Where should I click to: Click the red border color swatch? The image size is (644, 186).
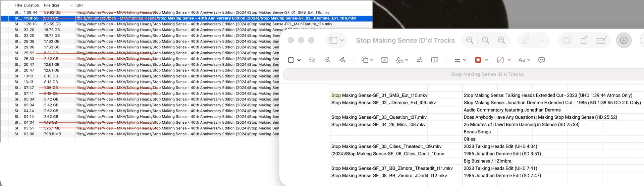(x=478, y=60)
